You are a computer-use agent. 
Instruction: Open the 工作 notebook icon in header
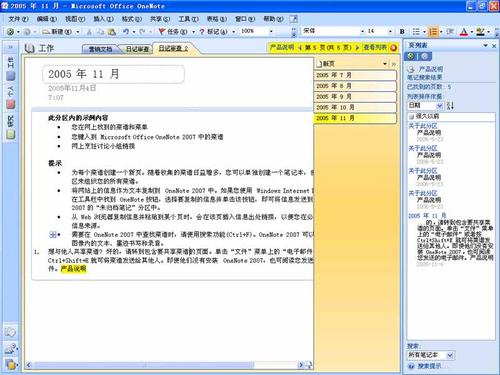tap(30, 49)
